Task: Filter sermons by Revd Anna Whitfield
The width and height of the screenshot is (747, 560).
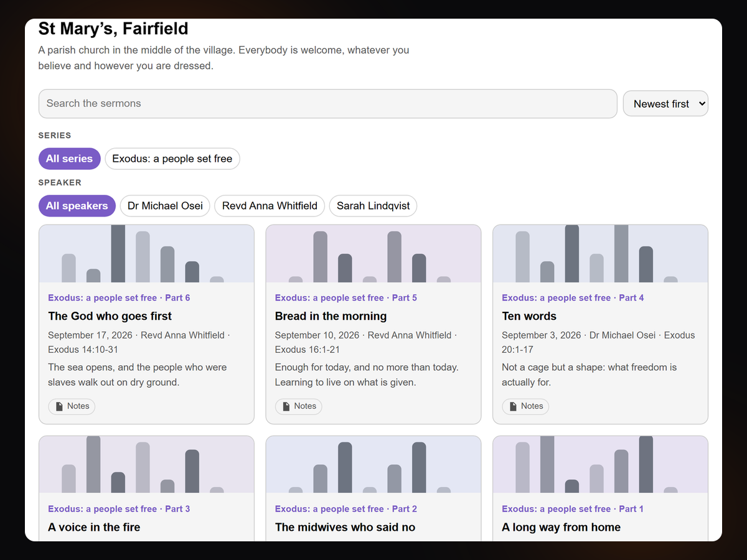Action: 270,206
